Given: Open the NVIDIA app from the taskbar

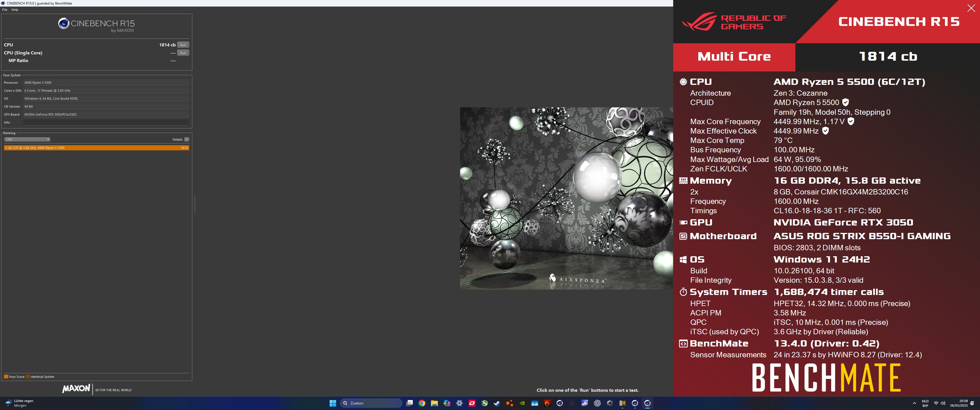Looking at the screenshot, I should click(522, 403).
